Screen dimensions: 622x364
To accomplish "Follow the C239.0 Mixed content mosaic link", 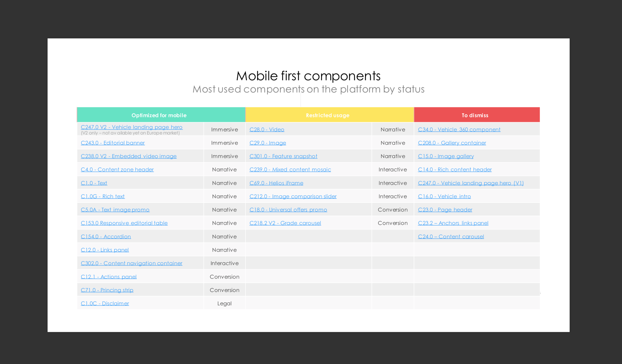I will coord(290,170).
